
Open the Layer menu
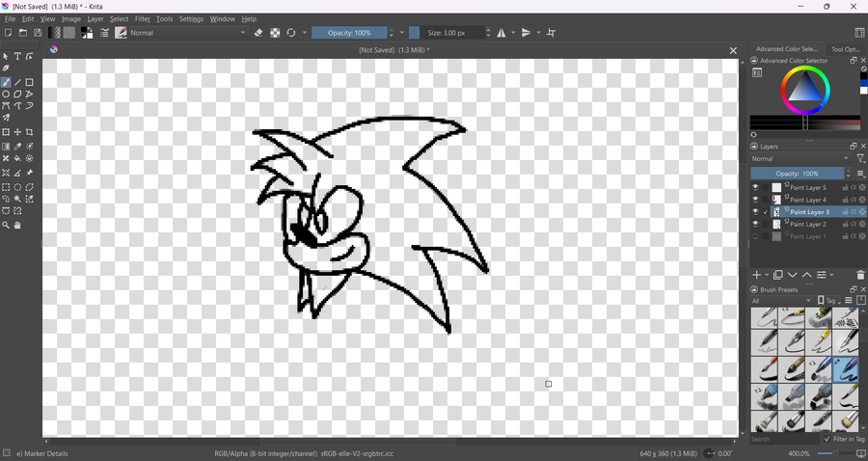coord(95,19)
